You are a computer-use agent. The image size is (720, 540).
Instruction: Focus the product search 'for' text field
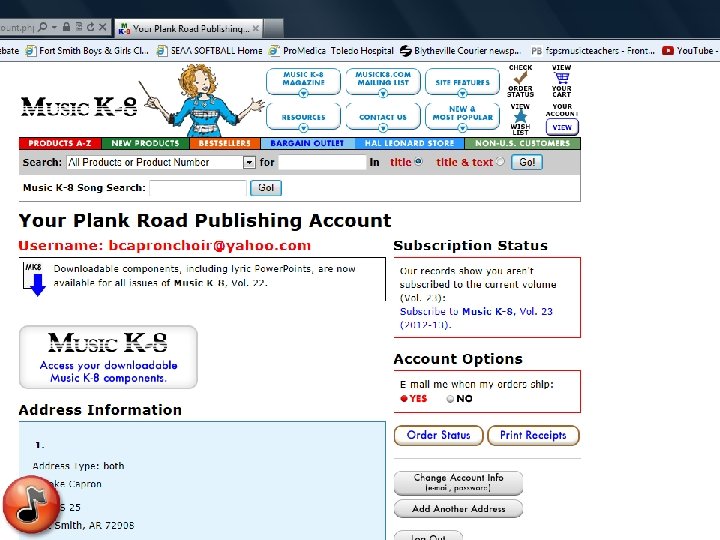point(322,162)
